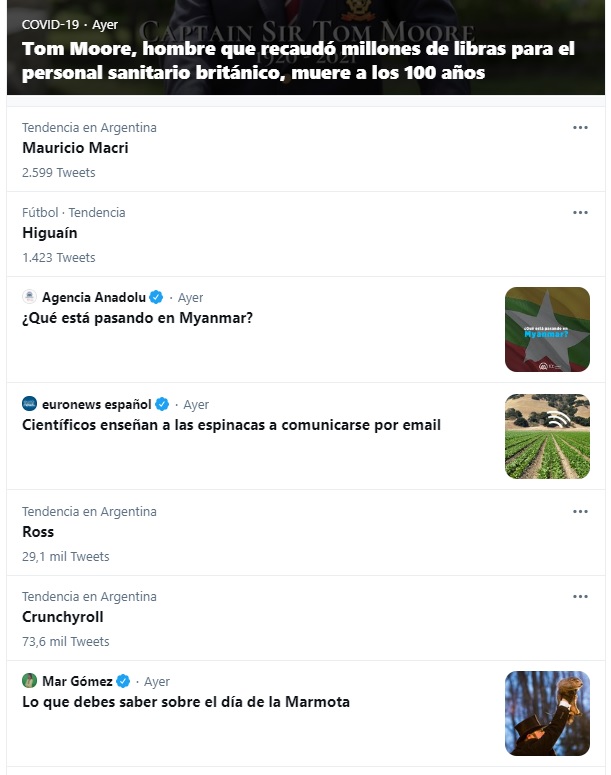Open more options for Crunchyroll trend
611x775 pixels.
580,597
